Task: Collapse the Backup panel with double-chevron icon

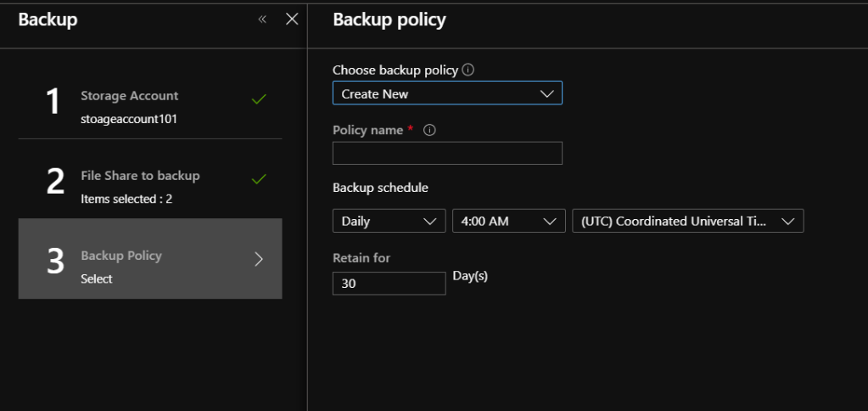Action: pyautogui.click(x=262, y=20)
